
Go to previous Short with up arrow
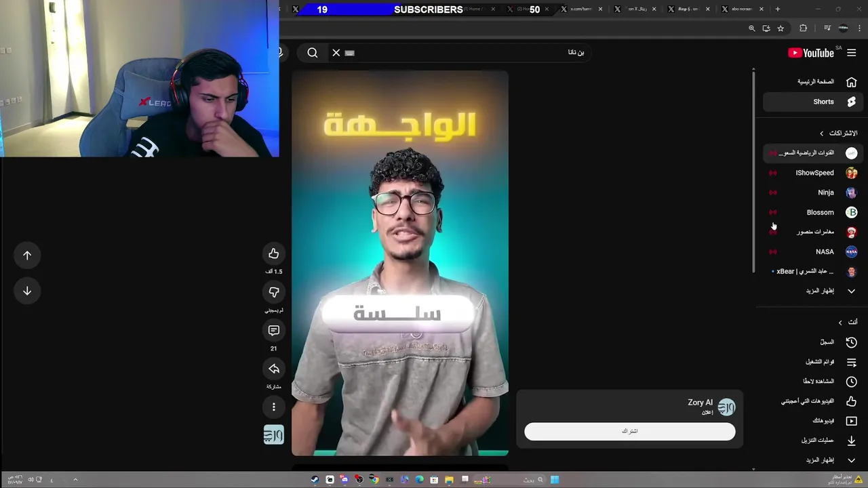(27, 256)
